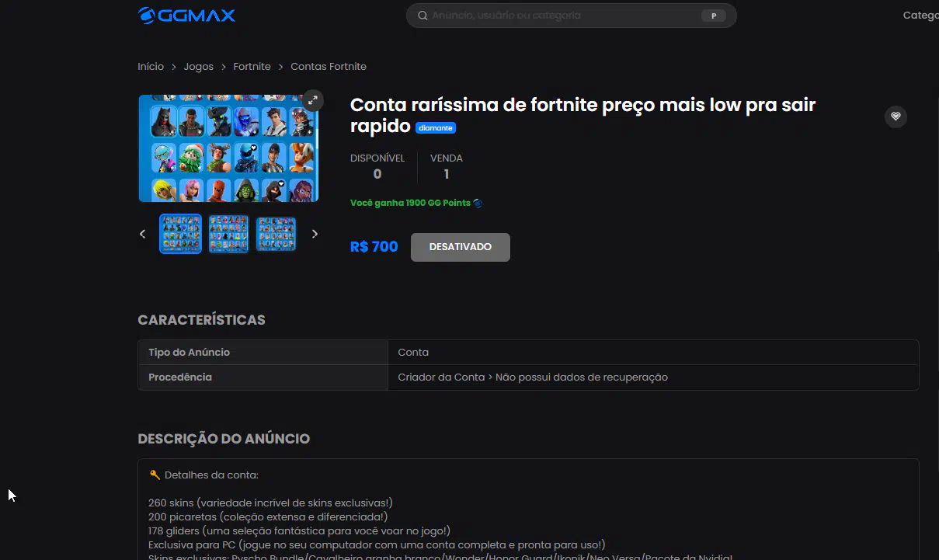Click the 'Conta' value cell

point(653,353)
